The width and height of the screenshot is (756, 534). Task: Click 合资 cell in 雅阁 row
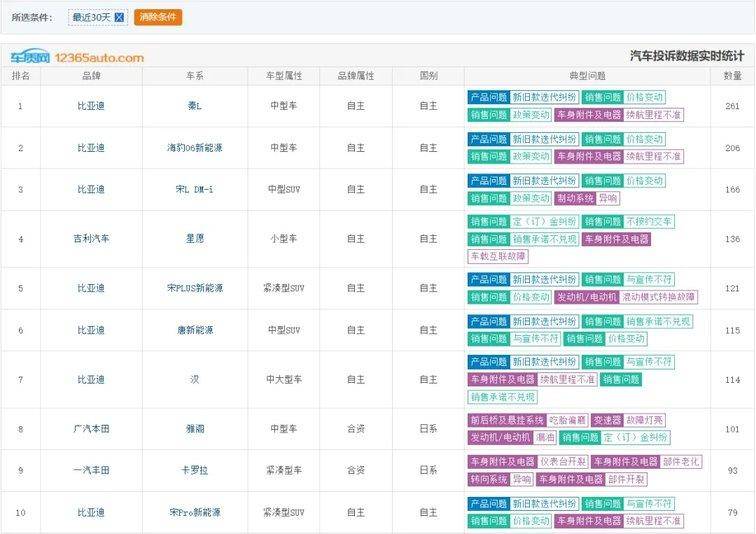point(356,428)
